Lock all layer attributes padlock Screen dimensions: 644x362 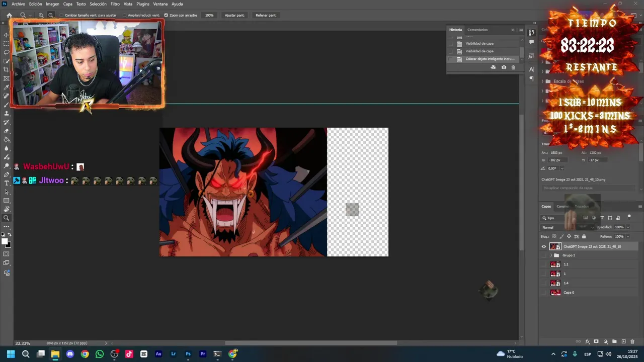tap(584, 236)
